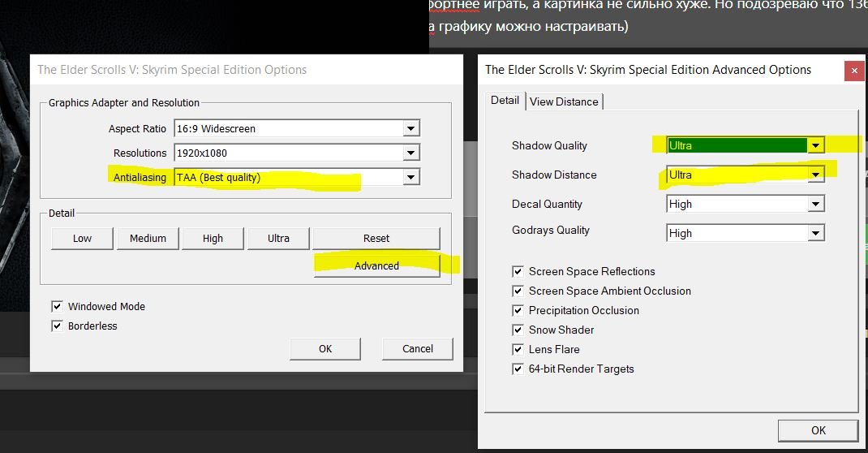Screen dimensions: 868x453
Task: Open the Aspect Ratio dropdown
Action: 410,129
